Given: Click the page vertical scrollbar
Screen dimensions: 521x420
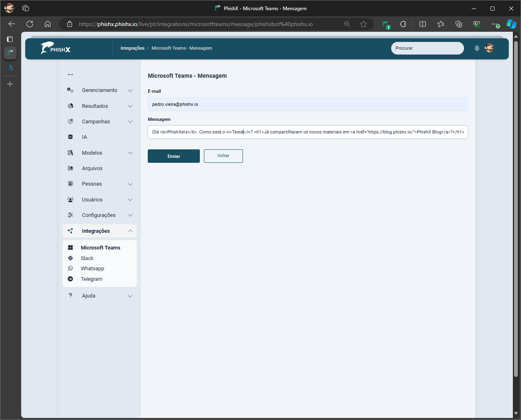Looking at the screenshot, I should [516, 209].
